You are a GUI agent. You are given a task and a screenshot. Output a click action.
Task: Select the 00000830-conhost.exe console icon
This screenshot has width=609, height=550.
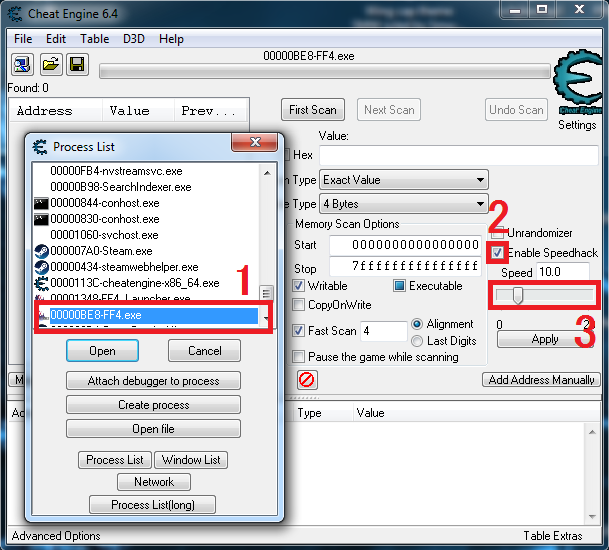(x=41, y=219)
